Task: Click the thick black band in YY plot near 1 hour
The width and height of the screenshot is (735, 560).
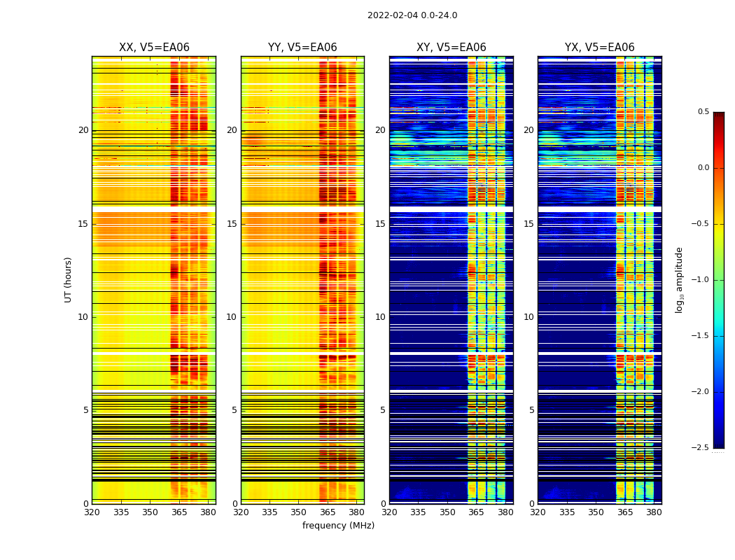Action: pos(303,480)
